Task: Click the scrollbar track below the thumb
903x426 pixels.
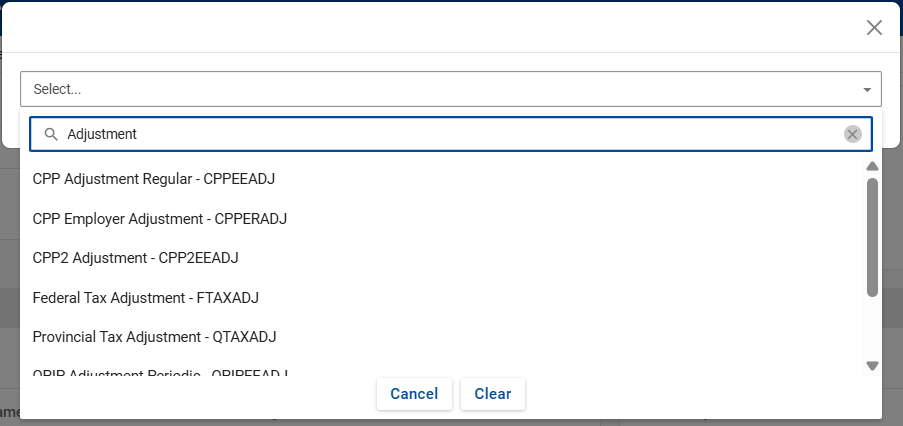Action: point(872,328)
